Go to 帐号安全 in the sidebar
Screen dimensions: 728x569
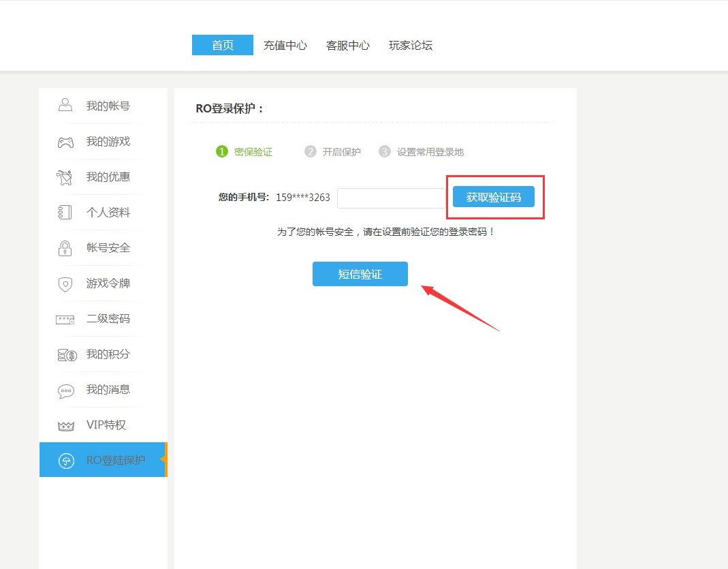pyautogui.click(x=103, y=247)
